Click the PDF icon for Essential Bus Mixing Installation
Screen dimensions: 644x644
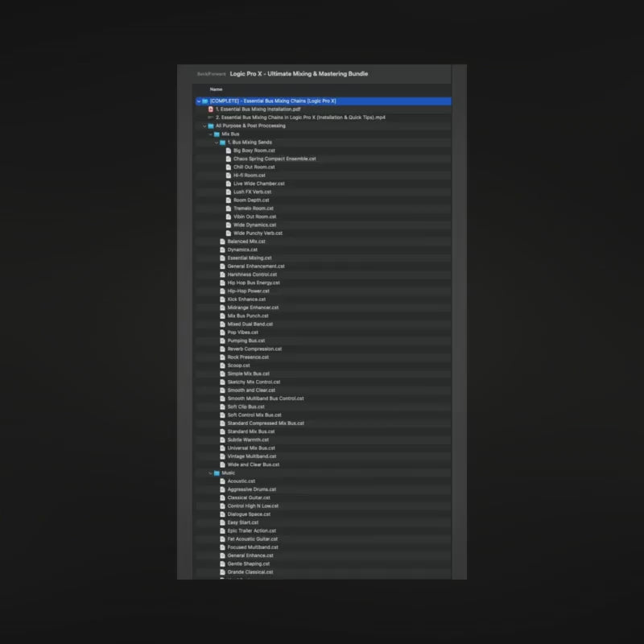[x=211, y=109]
